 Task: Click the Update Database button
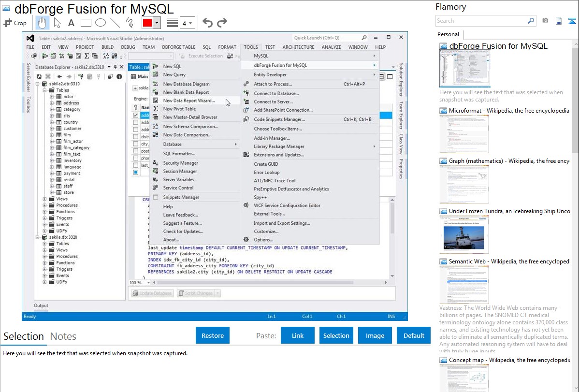pyautogui.click(x=152, y=293)
